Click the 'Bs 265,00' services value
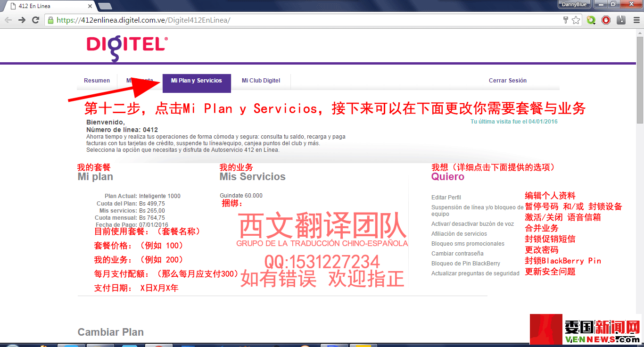The width and height of the screenshot is (644, 347). tap(152, 211)
